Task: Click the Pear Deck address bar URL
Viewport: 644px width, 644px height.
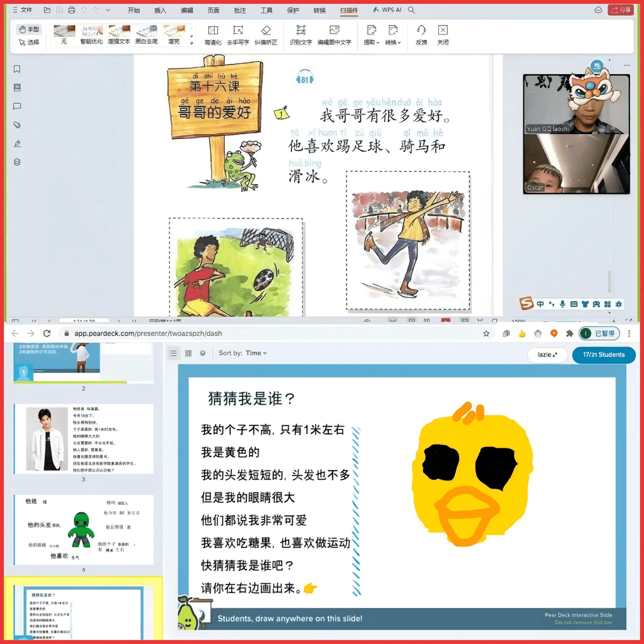Action: pyautogui.click(x=148, y=333)
